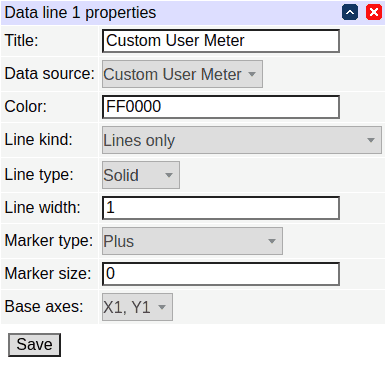Click the Data line 1 properties header

tap(80, 13)
